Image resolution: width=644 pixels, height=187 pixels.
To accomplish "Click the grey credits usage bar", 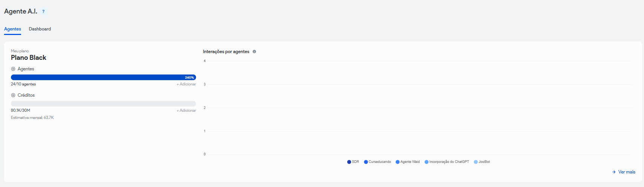I will tap(103, 103).
